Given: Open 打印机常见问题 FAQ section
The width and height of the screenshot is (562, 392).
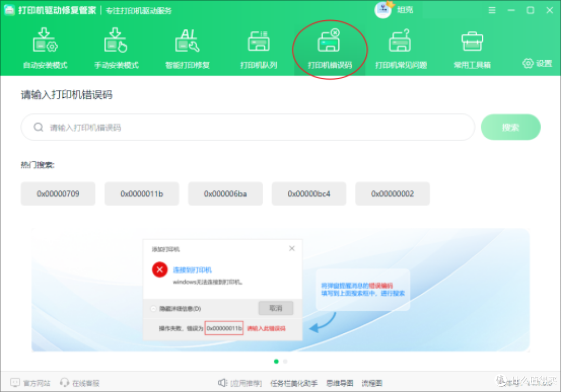Looking at the screenshot, I should (x=401, y=48).
